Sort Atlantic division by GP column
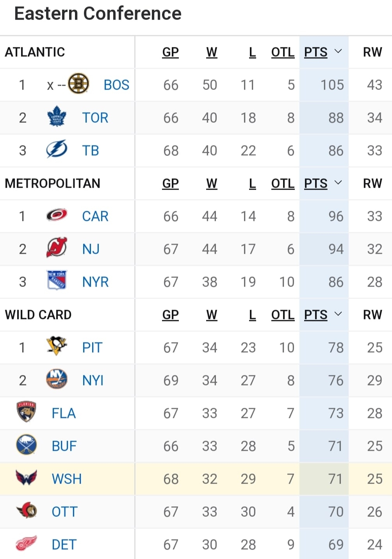Image resolution: width=392 pixels, height=559 pixels. 171,52
